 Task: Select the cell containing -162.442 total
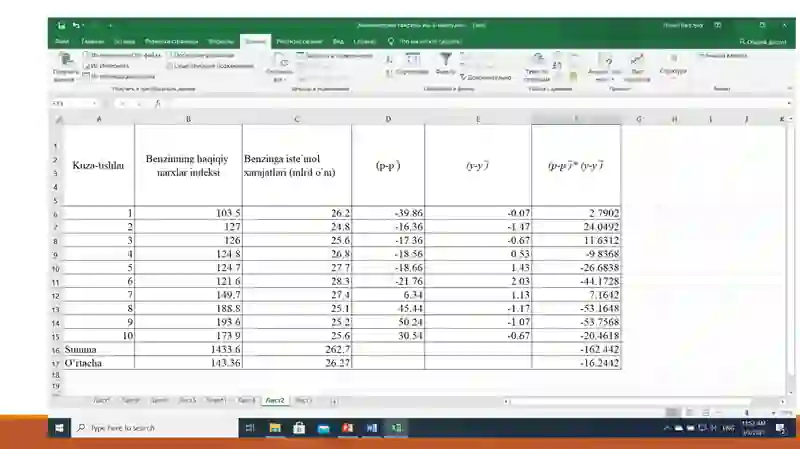click(x=576, y=349)
